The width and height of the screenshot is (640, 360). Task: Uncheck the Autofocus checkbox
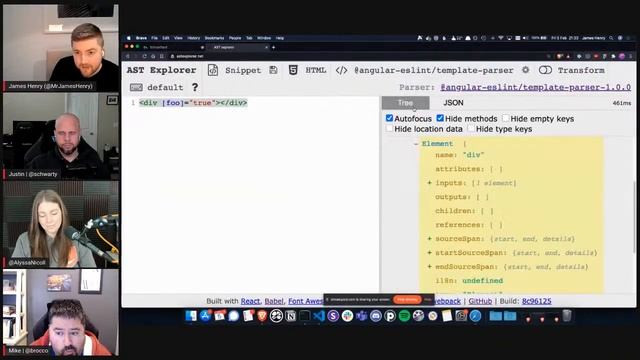pyautogui.click(x=389, y=118)
